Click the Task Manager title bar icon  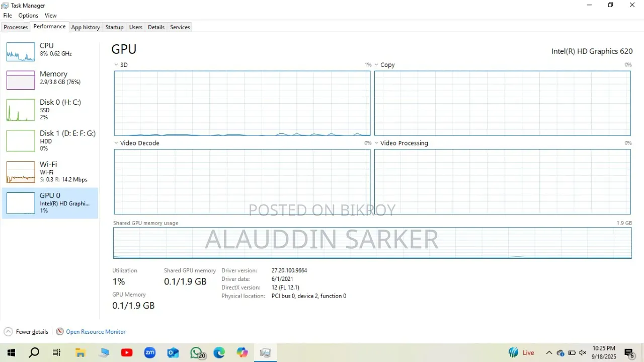[5, 5]
